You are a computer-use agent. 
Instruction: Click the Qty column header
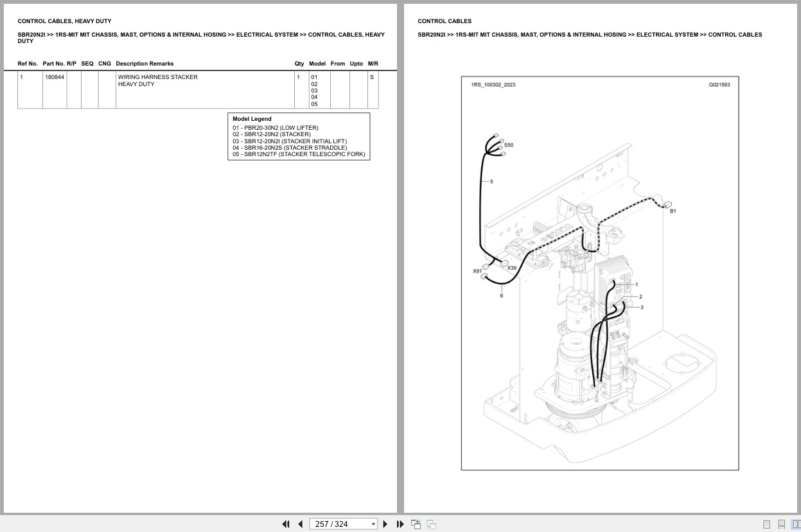(x=299, y=64)
